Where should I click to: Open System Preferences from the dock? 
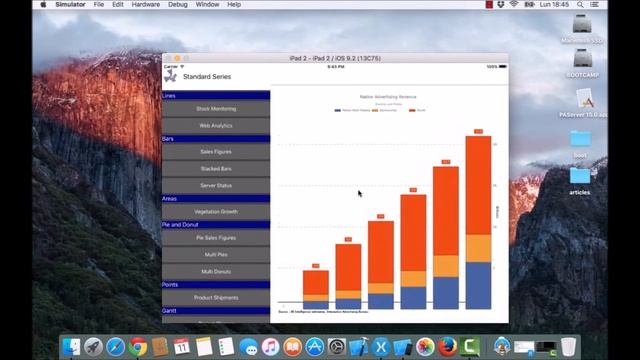pos(337,347)
